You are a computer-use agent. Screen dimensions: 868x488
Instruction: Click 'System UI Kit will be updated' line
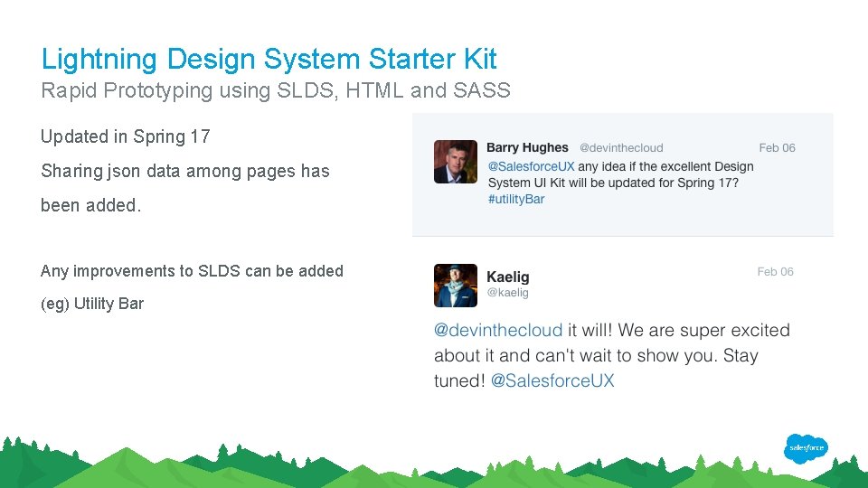click(613, 183)
